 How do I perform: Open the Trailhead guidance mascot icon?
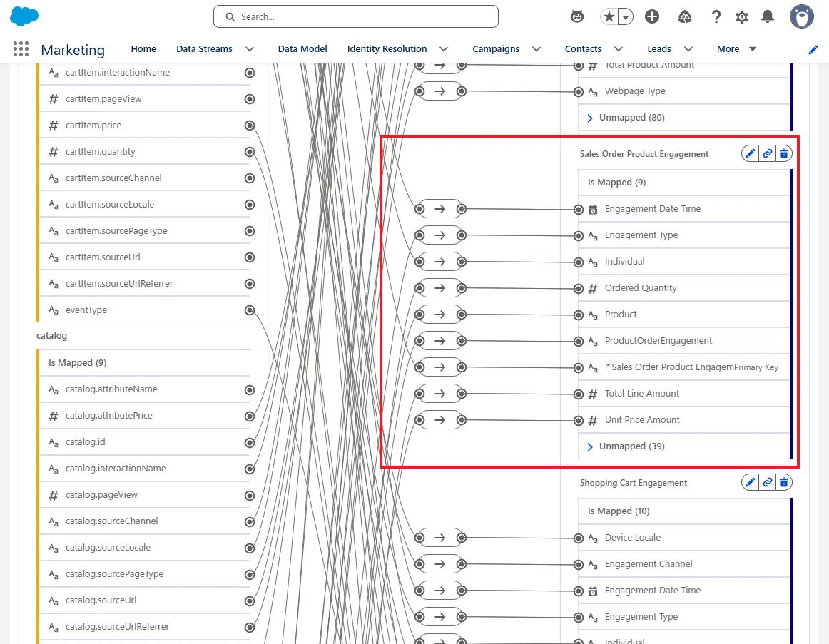point(577,17)
